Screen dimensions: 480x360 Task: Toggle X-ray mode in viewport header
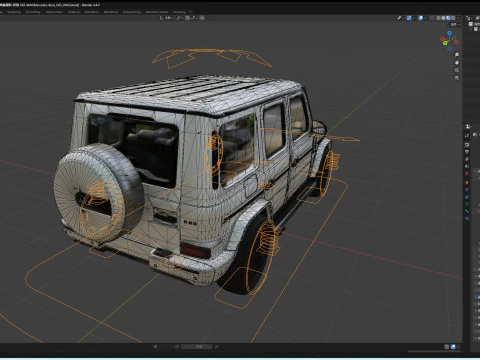point(432,18)
